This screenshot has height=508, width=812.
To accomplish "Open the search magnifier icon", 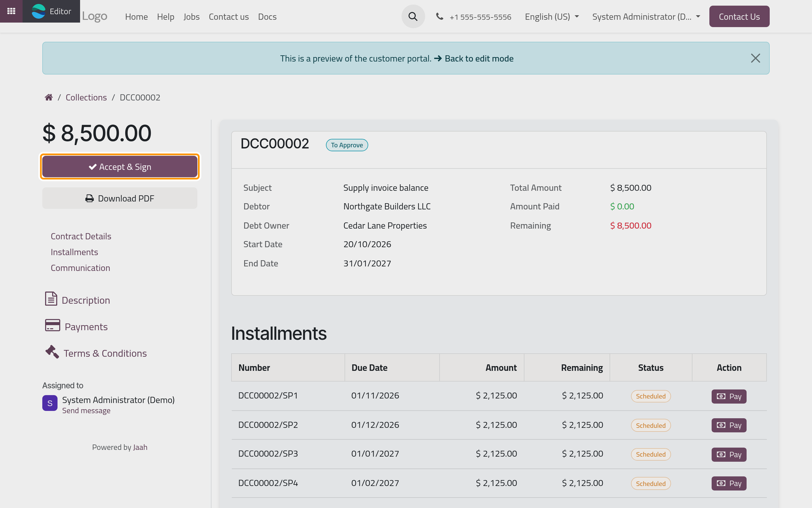I will [413, 17].
